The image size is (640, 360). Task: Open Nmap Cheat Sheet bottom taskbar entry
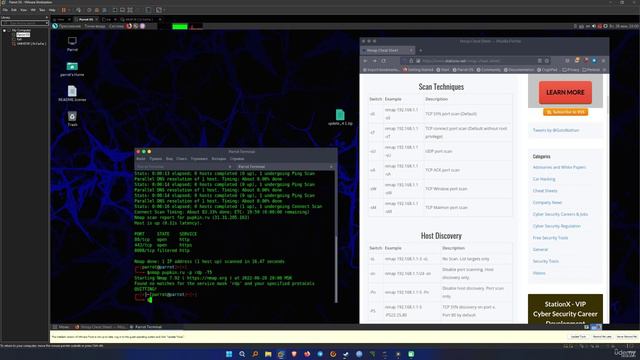coord(100,327)
